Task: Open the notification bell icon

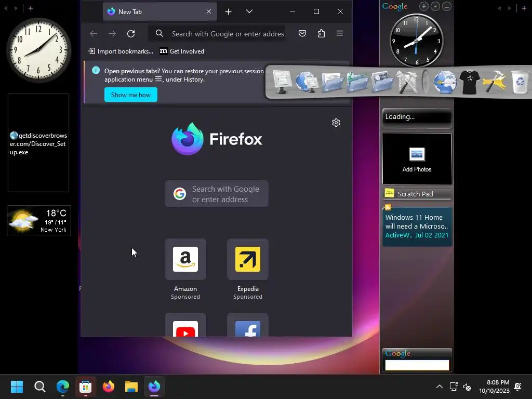Action: coord(518,387)
